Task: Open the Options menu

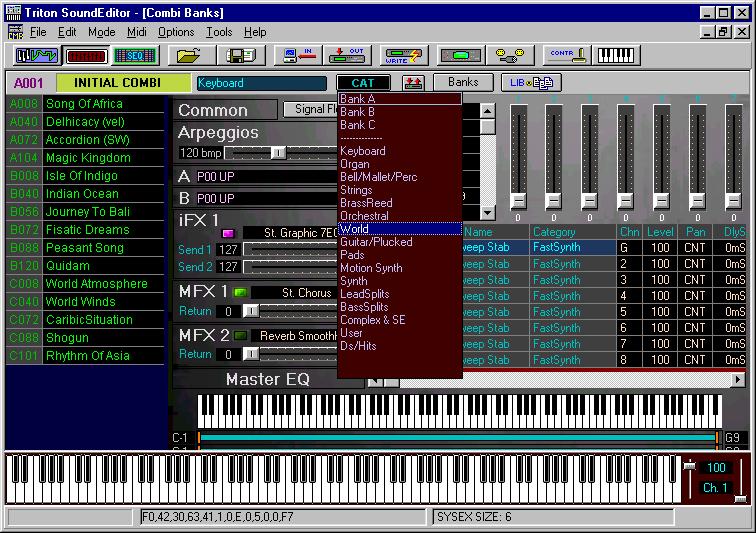Action: [176, 32]
